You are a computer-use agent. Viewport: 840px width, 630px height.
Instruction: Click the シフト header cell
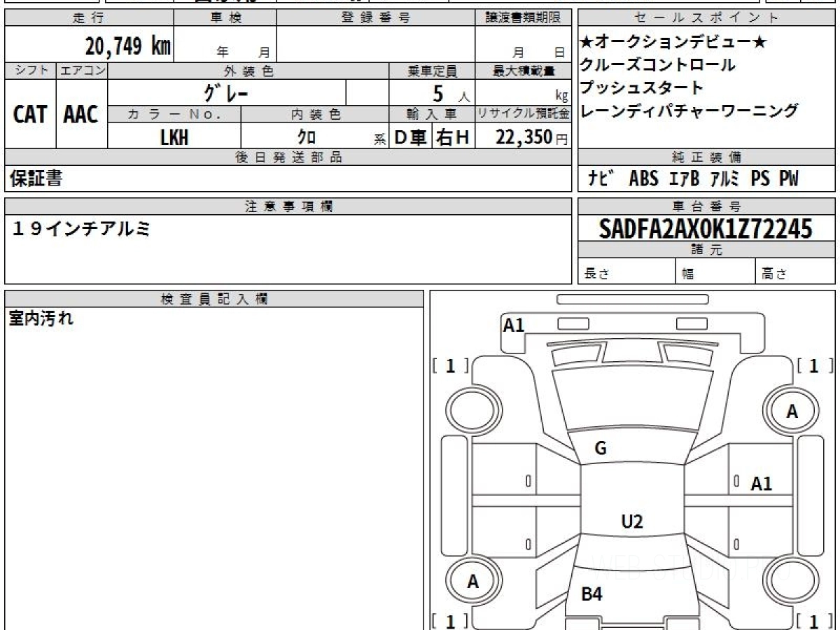coord(30,71)
